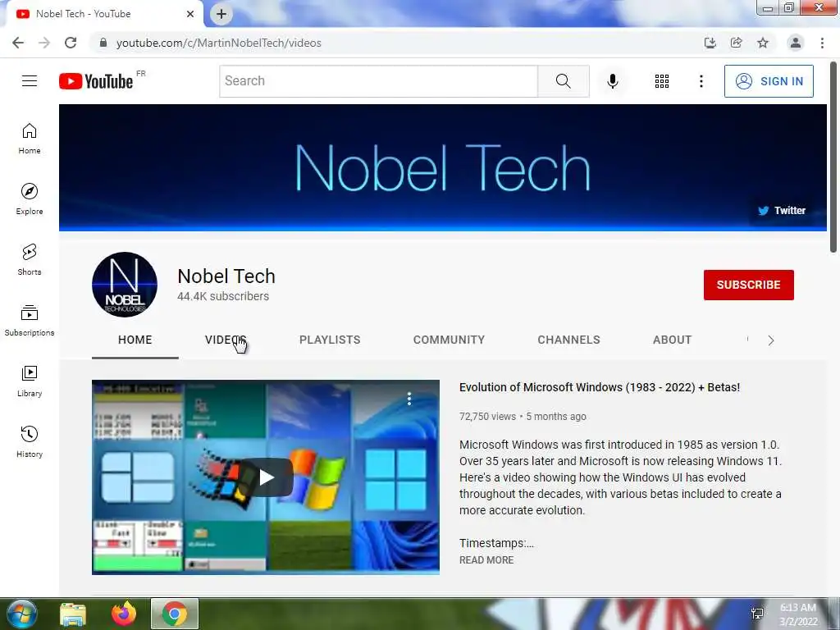
Task: Open the Twitter link on the banner
Action: pos(782,211)
